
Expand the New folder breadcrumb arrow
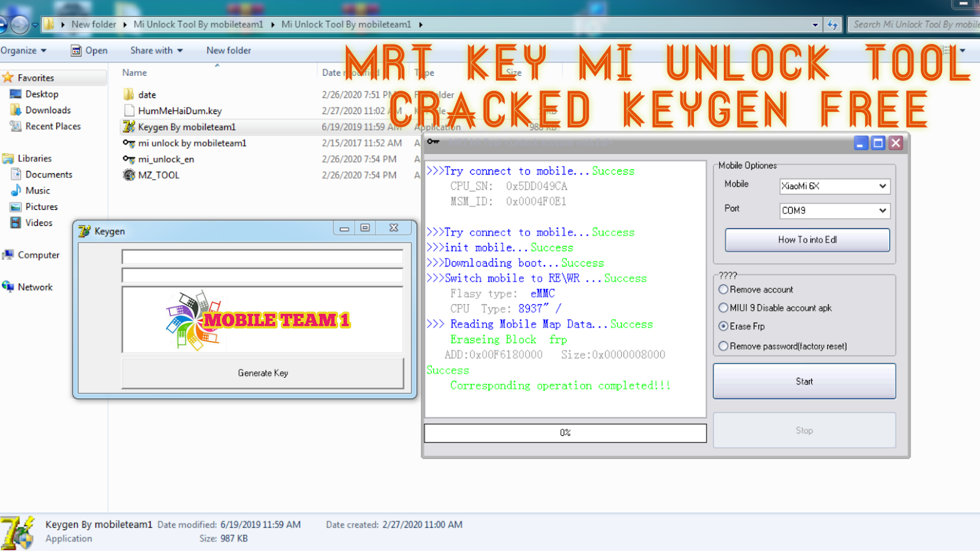125,24
